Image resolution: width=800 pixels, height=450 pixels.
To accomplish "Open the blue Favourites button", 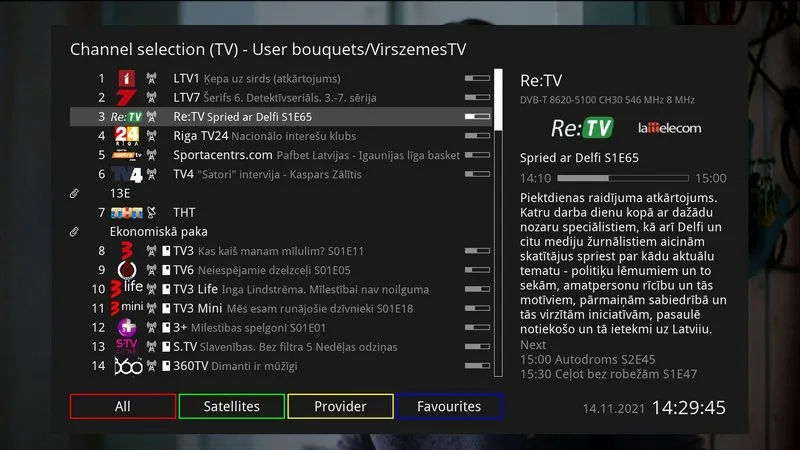I will [449, 406].
